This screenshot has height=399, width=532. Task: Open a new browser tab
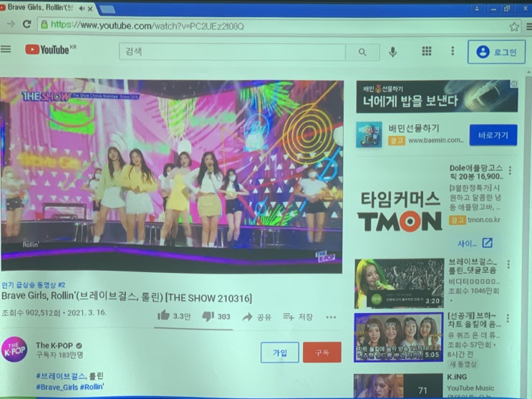click(x=107, y=9)
